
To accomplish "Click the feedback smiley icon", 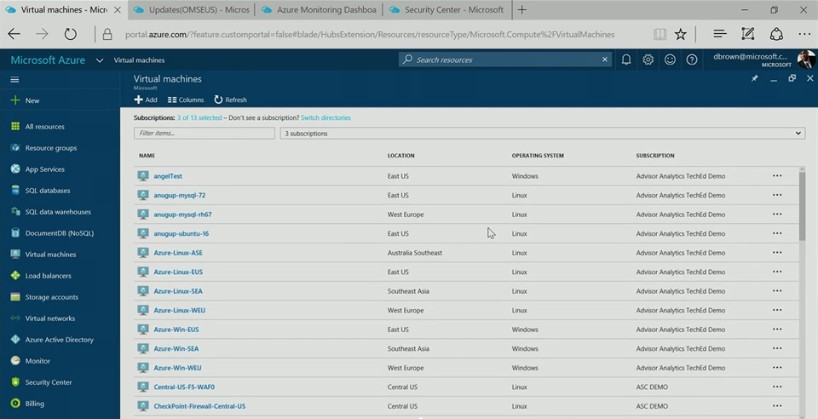I will pos(670,59).
